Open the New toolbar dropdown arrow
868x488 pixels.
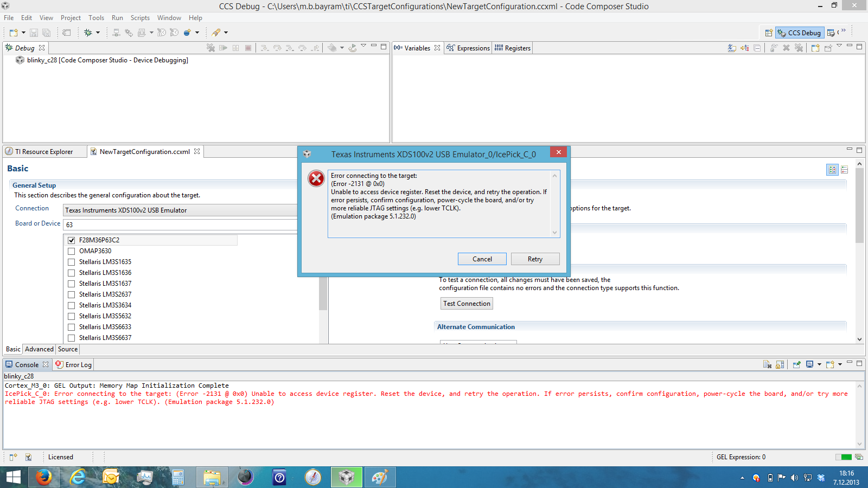(23, 33)
